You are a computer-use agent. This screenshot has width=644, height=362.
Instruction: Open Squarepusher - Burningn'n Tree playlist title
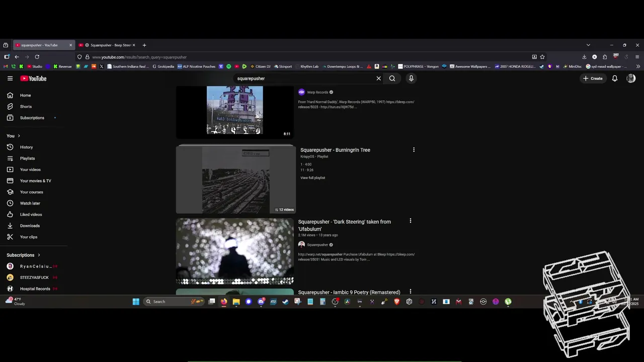[335, 150]
